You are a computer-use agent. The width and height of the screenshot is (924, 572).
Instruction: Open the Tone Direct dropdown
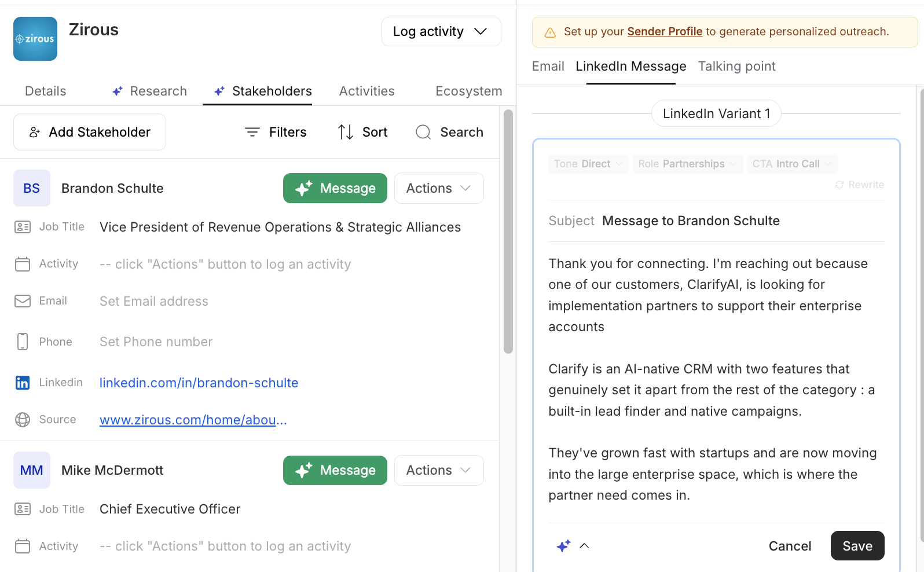(x=588, y=164)
